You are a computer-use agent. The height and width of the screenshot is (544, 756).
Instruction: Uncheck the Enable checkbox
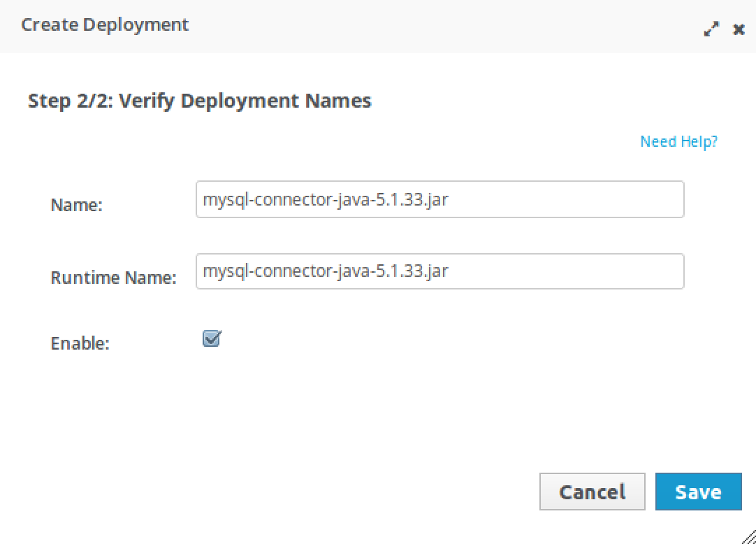pos(212,338)
